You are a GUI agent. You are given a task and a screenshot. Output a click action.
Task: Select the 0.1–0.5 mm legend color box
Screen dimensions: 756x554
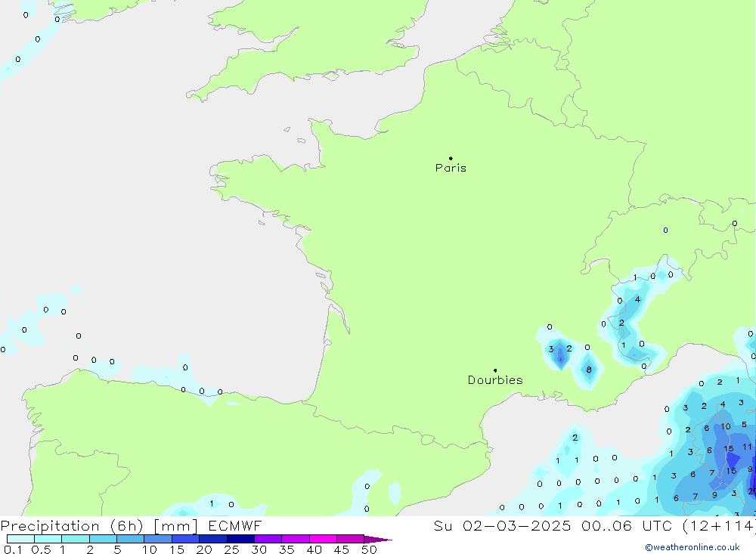tap(20, 539)
